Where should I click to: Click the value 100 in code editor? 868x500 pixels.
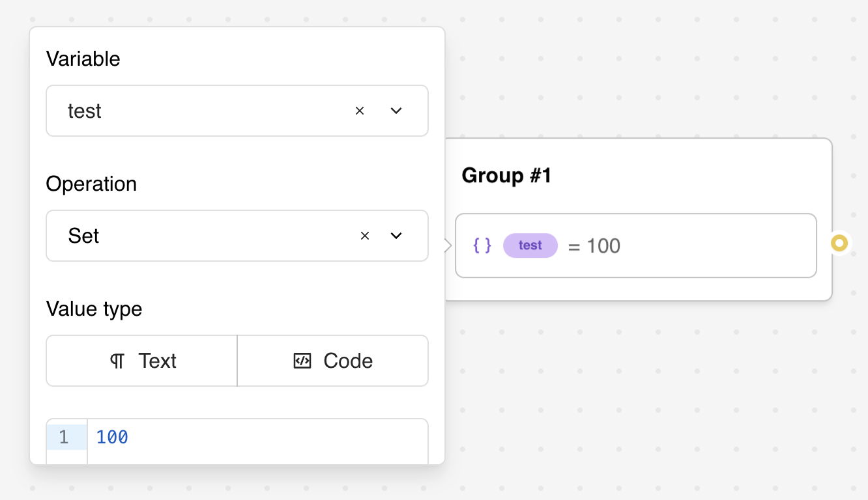(112, 437)
